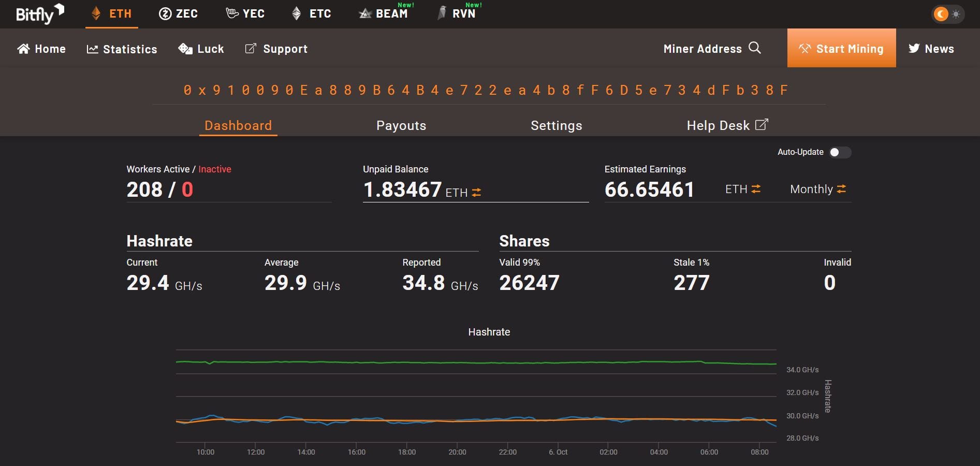Viewport: 980px width, 466px height.
Task: Click the Start Mining button
Action: (841, 48)
